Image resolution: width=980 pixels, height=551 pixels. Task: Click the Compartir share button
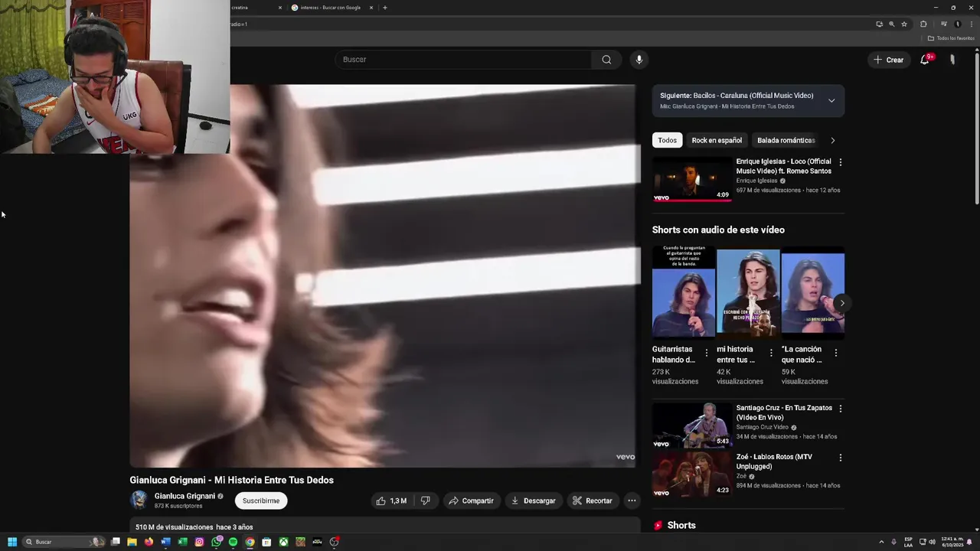(471, 500)
